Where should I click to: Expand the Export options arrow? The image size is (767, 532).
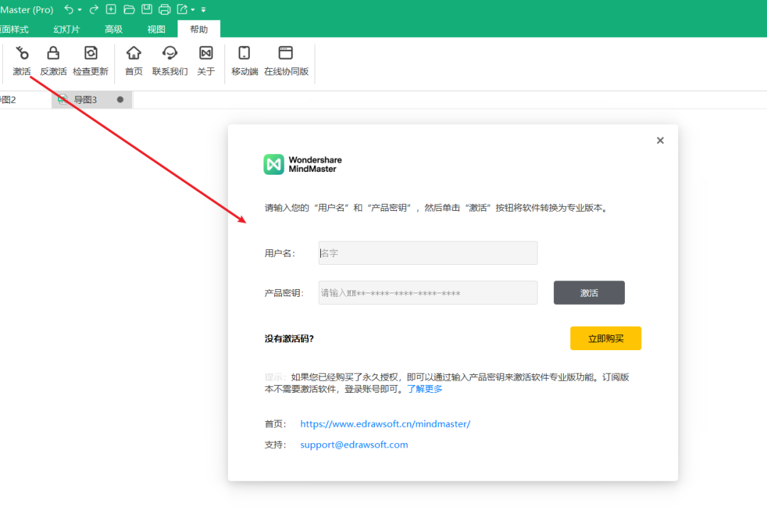pyautogui.click(x=192, y=10)
